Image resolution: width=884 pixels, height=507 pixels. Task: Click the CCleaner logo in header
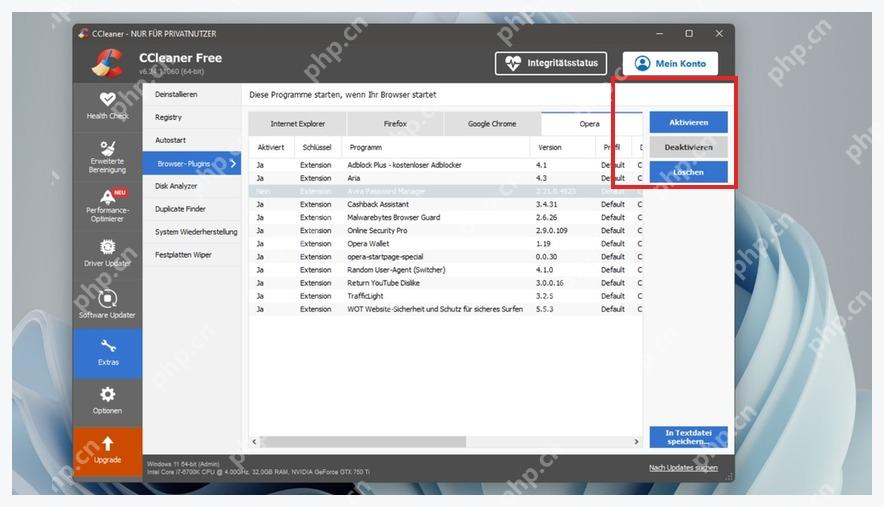[x=107, y=63]
